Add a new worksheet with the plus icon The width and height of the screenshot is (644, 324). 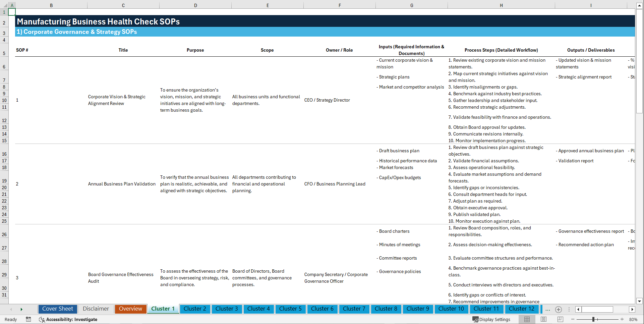(559, 310)
